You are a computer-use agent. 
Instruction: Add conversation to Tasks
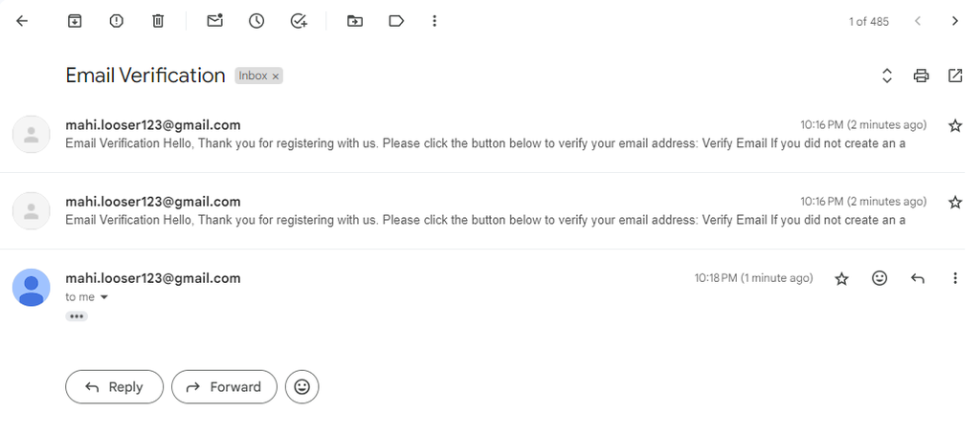click(x=299, y=21)
